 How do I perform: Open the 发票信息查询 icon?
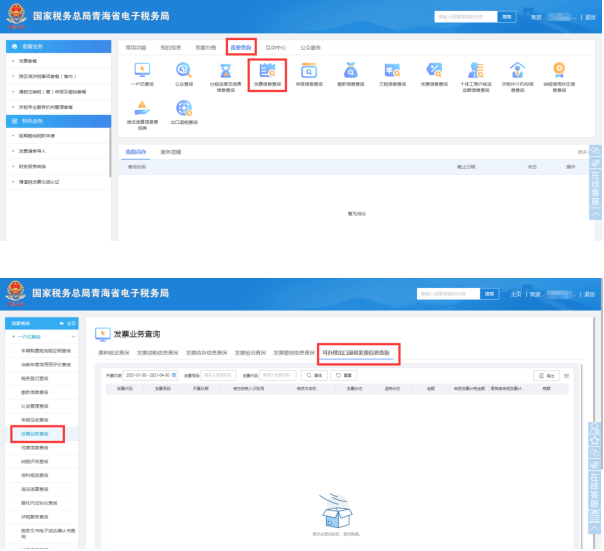[267, 72]
